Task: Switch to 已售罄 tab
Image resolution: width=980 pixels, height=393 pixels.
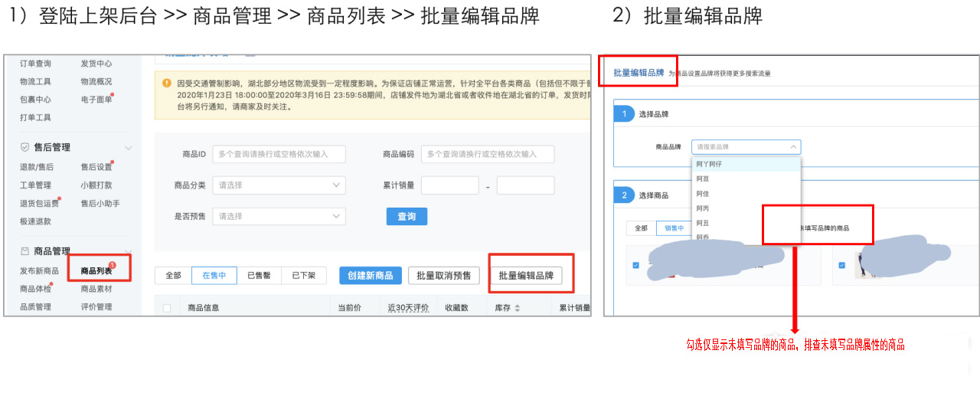Action: 259,276
